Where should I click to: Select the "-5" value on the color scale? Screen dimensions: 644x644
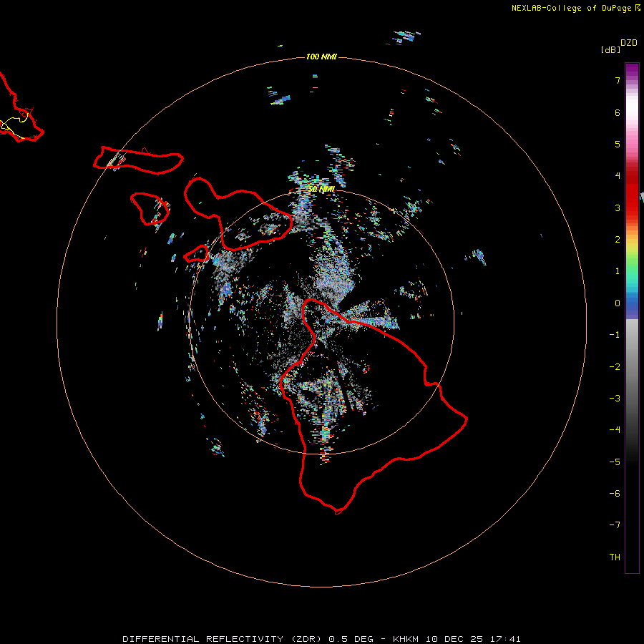615,462
